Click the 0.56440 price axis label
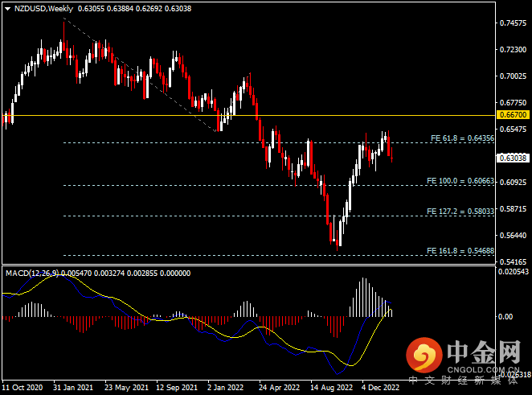The image size is (532, 395). [x=514, y=236]
